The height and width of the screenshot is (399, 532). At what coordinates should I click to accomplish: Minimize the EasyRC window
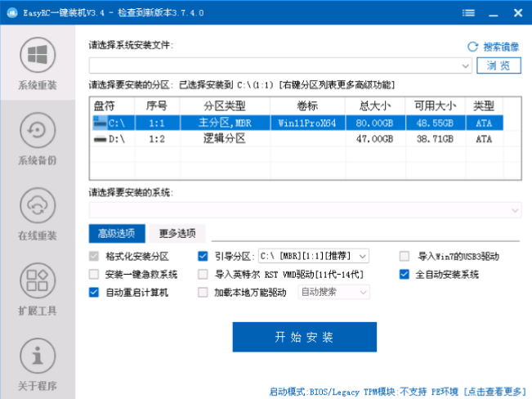tap(493, 14)
